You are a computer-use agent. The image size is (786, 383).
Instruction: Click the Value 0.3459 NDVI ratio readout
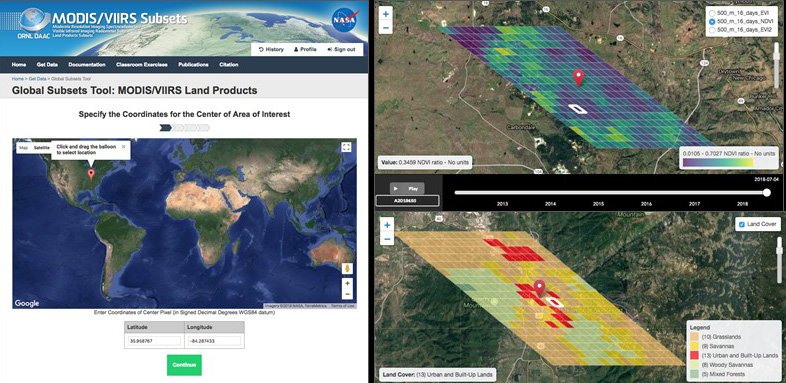pos(424,163)
